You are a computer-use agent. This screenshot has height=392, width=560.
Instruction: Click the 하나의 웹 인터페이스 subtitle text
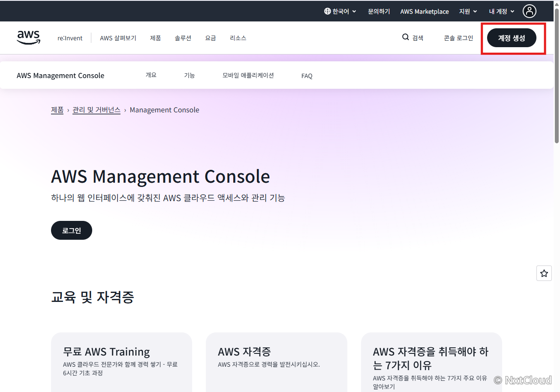point(168,198)
